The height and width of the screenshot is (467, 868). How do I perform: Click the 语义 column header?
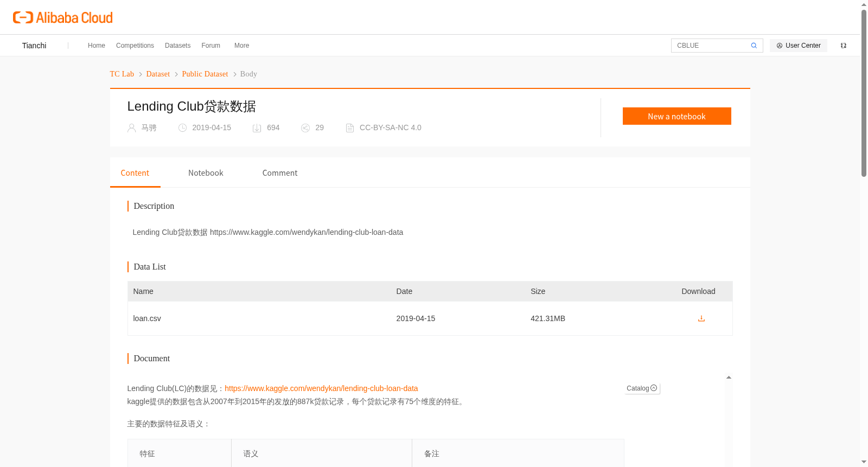coord(251,453)
